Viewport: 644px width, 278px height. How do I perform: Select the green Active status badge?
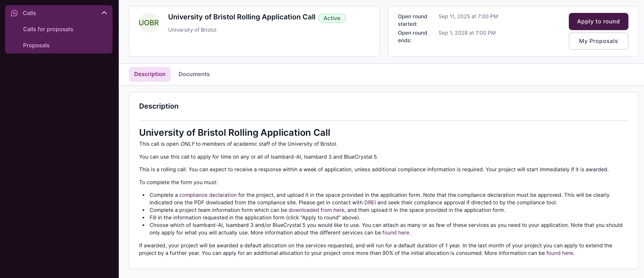[332, 18]
